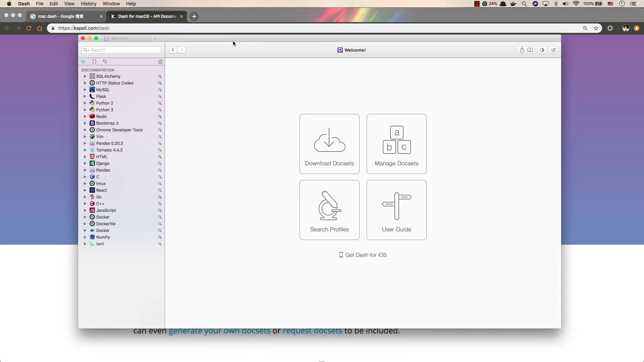The height and width of the screenshot is (362, 644).
Task: Expand the Bootstrap 3 docset
Action: [x=85, y=123]
